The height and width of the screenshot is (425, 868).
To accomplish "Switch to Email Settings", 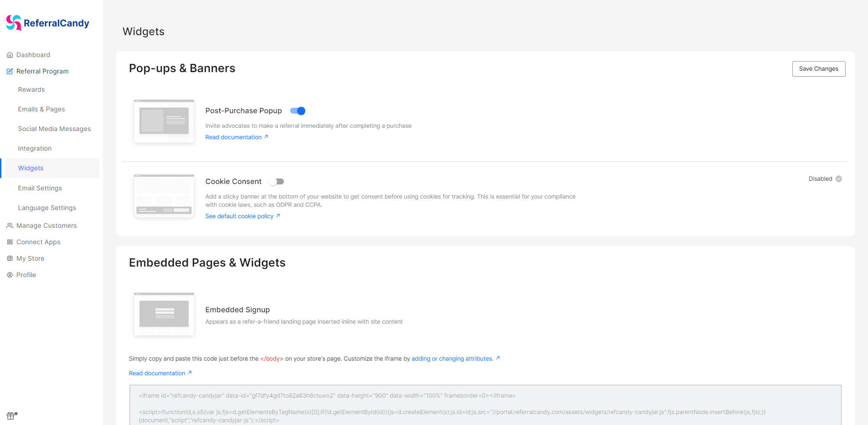I will (40, 188).
